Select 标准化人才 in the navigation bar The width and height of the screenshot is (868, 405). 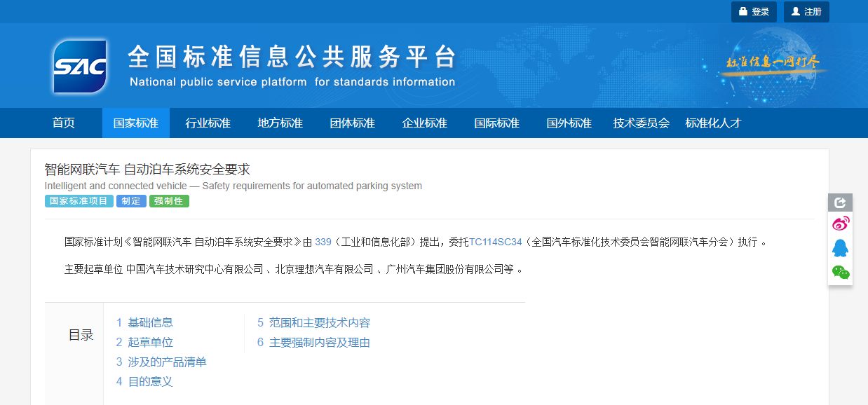click(x=713, y=123)
